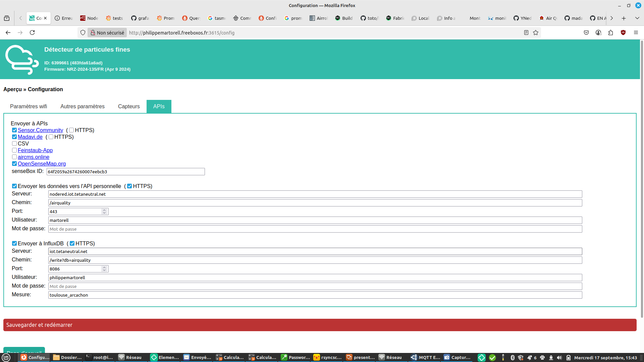The height and width of the screenshot is (362, 644).
Task: Toggle HTTPS checkbox for Sensor.Community
Action: [71, 130]
